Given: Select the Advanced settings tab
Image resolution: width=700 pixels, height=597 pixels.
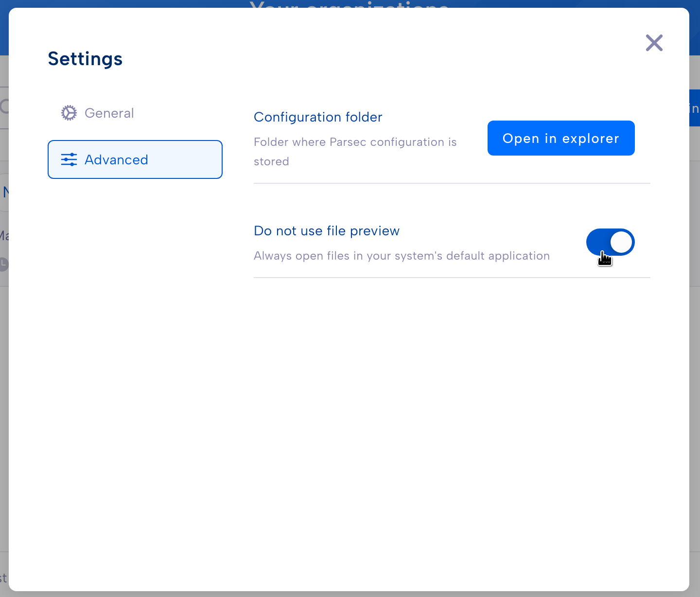Looking at the screenshot, I should pos(135,159).
